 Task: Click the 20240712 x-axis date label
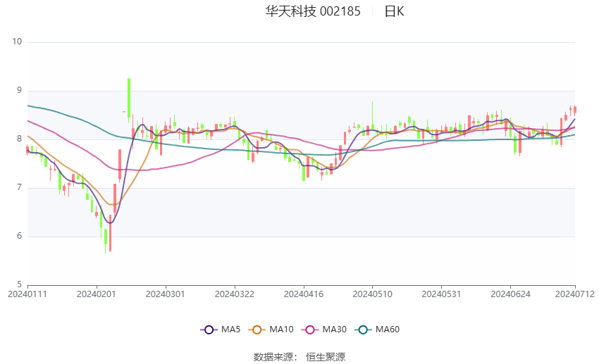tap(575, 294)
